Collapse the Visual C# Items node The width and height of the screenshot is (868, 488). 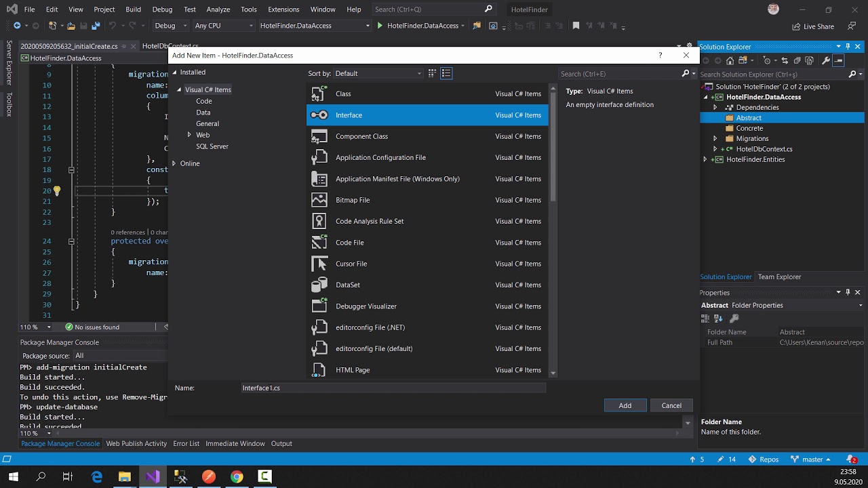(x=179, y=89)
